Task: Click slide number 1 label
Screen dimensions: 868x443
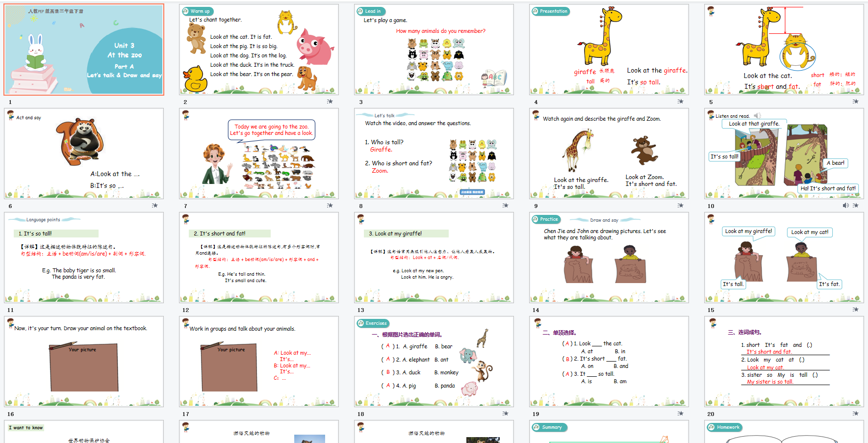Action: pos(10,102)
